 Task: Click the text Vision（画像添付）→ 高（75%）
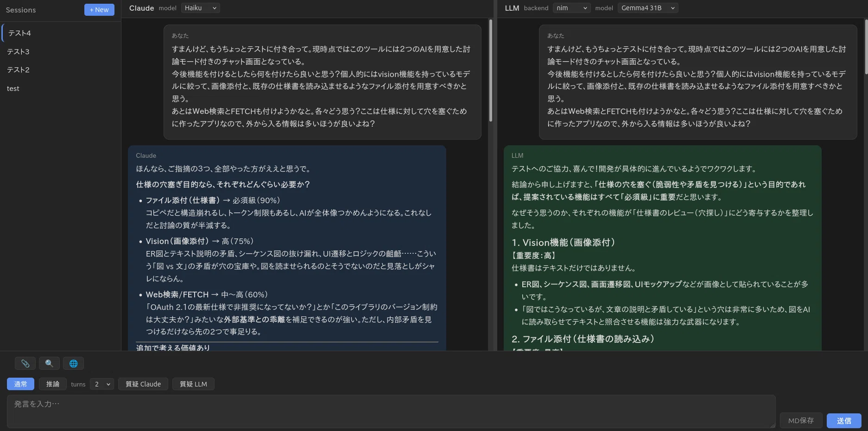click(200, 241)
